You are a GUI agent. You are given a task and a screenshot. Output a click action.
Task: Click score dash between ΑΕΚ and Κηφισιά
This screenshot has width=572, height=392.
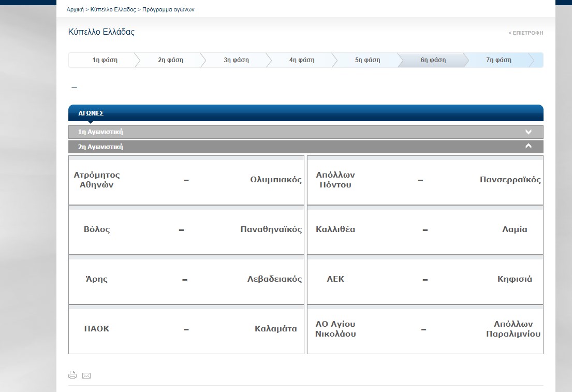point(425,280)
